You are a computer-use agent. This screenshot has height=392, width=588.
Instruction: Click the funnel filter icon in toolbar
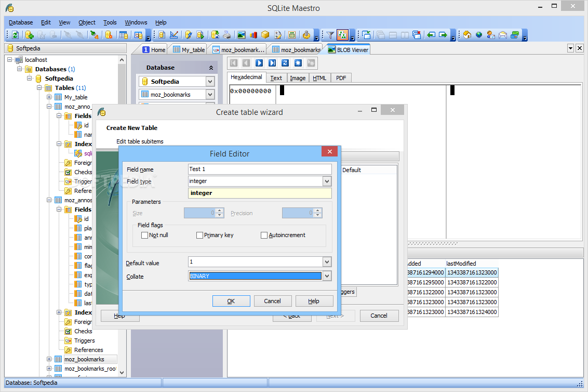(330, 35)
